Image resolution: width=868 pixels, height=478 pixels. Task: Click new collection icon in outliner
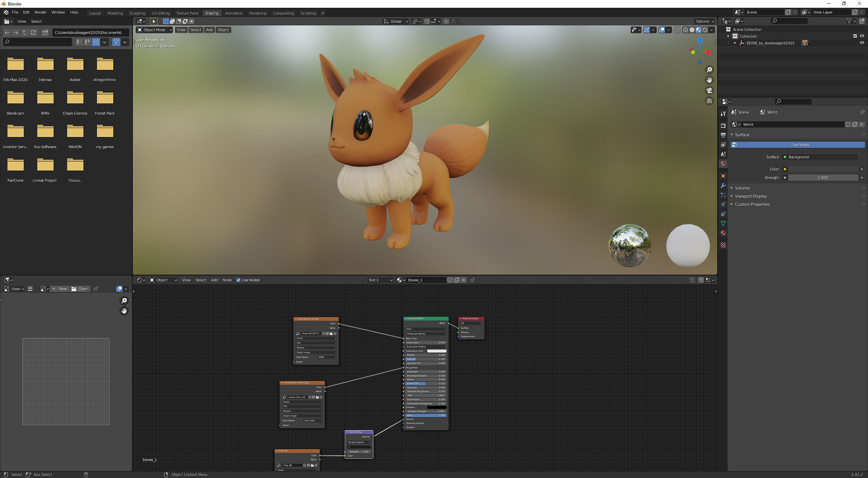pyautogui.click(x=862, y=21)
